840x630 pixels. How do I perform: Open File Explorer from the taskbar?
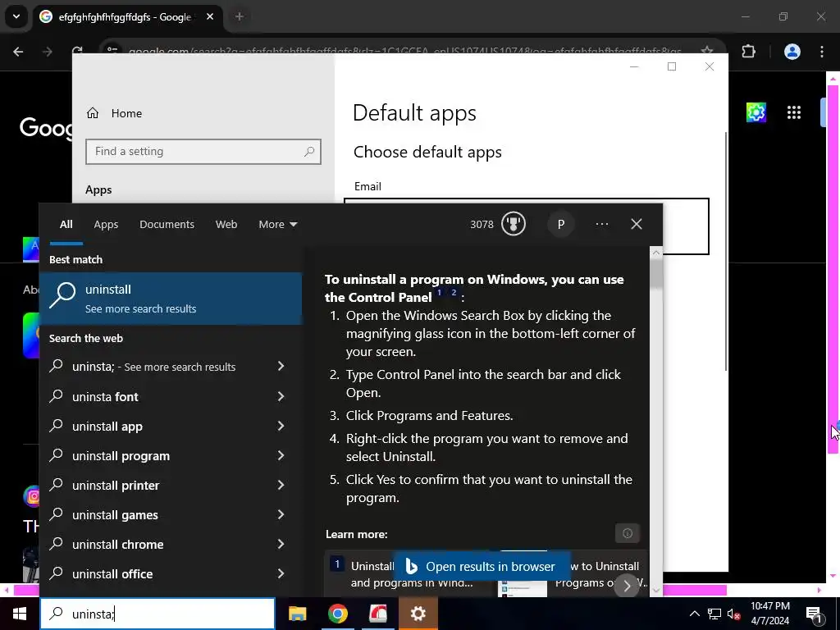[x=297, y=614]
